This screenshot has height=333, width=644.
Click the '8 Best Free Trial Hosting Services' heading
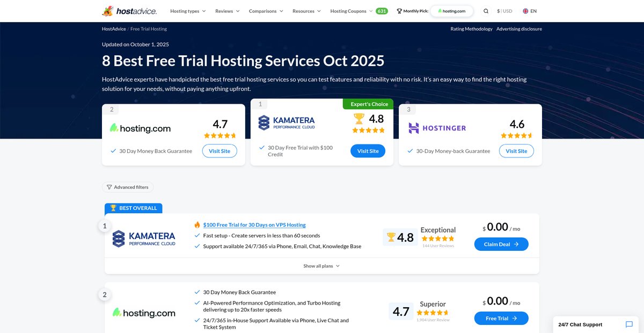[x=243, y=61]
